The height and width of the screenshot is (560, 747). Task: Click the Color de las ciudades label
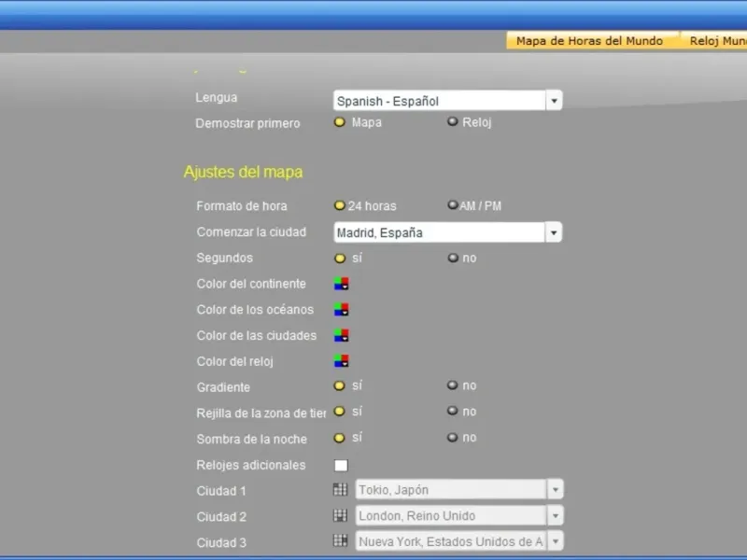[256, 336]
